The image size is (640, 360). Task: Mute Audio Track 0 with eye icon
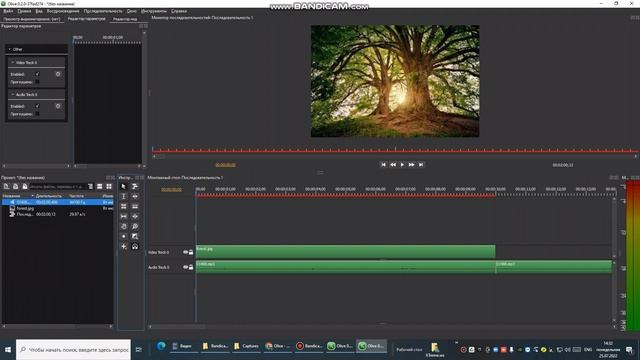coord(185,267)
